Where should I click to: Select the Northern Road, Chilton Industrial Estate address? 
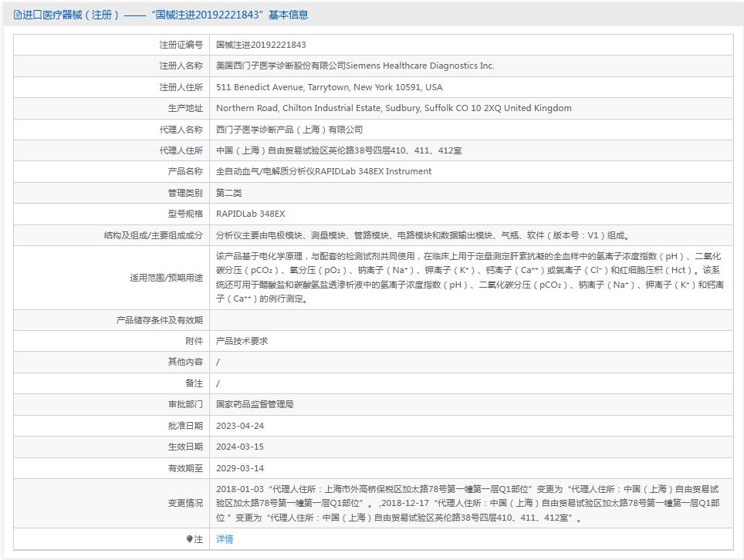click(394, 108)
